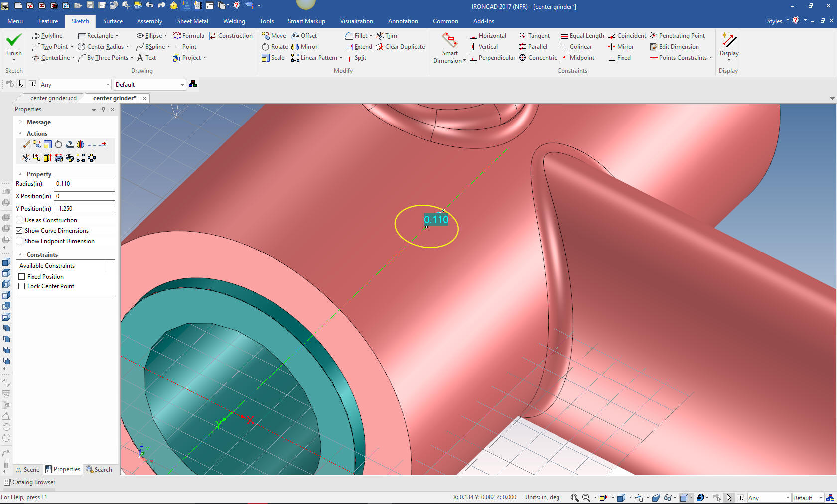The height and width of the screenshot is (504, 837).
Task: Click the Equal Length constraint button
Action: [582, 36]
